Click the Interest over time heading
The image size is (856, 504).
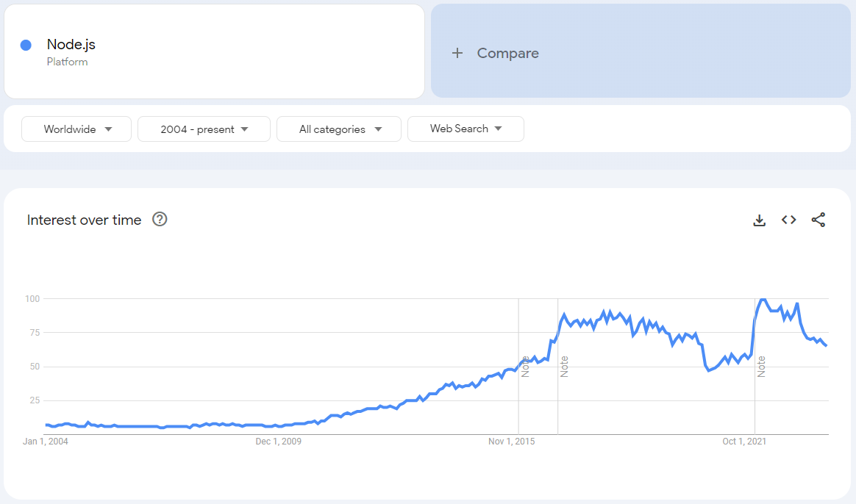pos(84,220)
